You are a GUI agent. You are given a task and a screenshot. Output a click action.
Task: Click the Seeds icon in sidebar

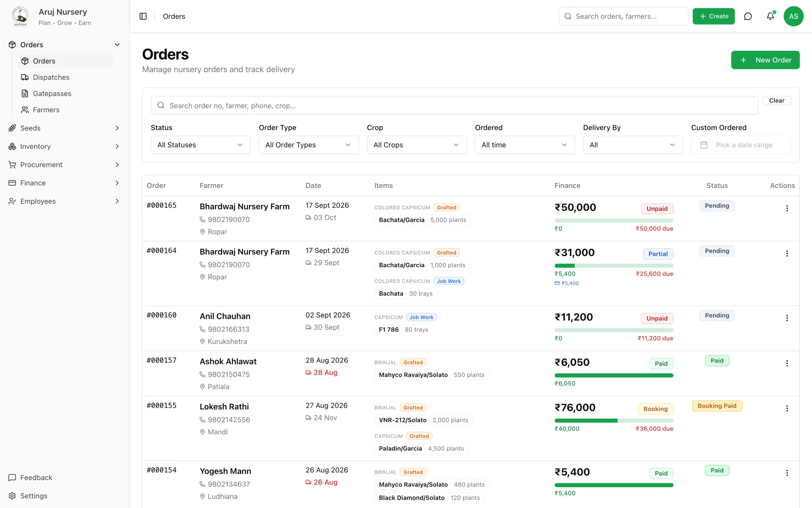(12, 128)
